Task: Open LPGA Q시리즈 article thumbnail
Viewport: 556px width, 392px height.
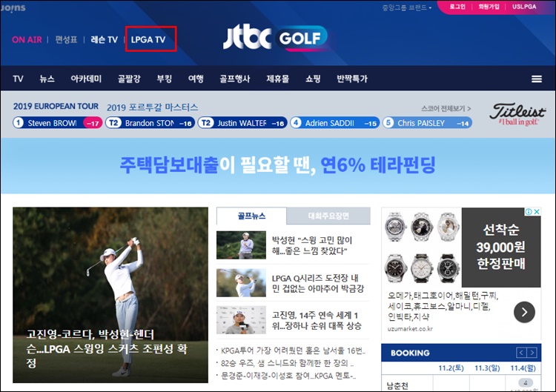Action: (x=241, y=282)
